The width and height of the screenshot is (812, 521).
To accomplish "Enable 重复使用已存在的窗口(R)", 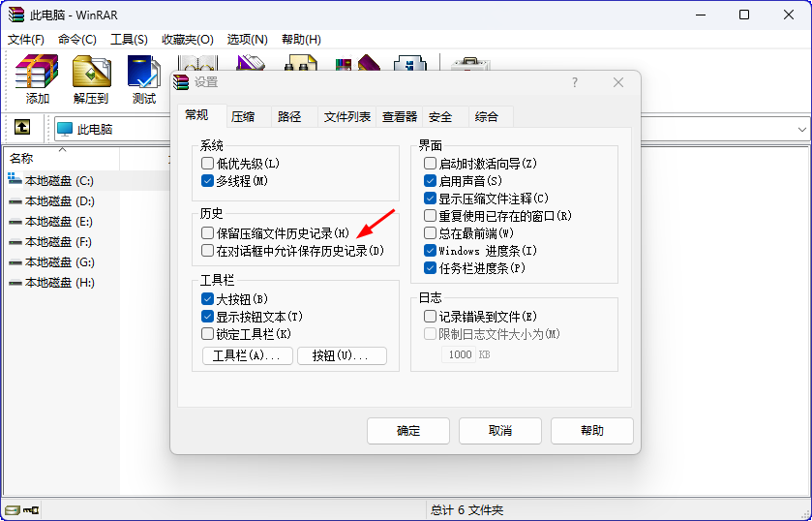I will (x=430, y=216).
